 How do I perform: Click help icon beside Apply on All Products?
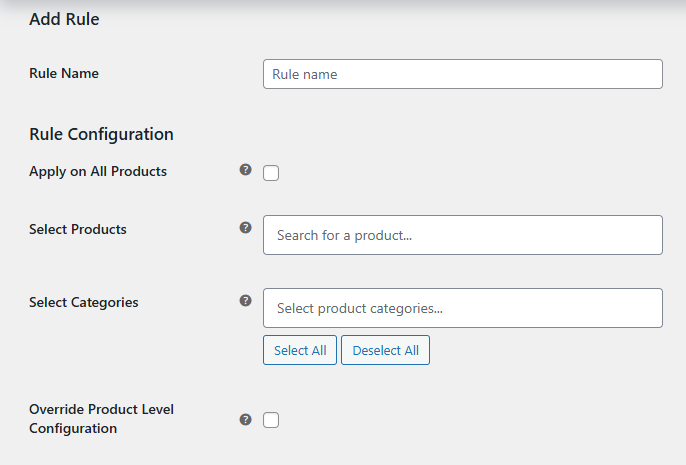pyautogui.click(x=245, y=170)
